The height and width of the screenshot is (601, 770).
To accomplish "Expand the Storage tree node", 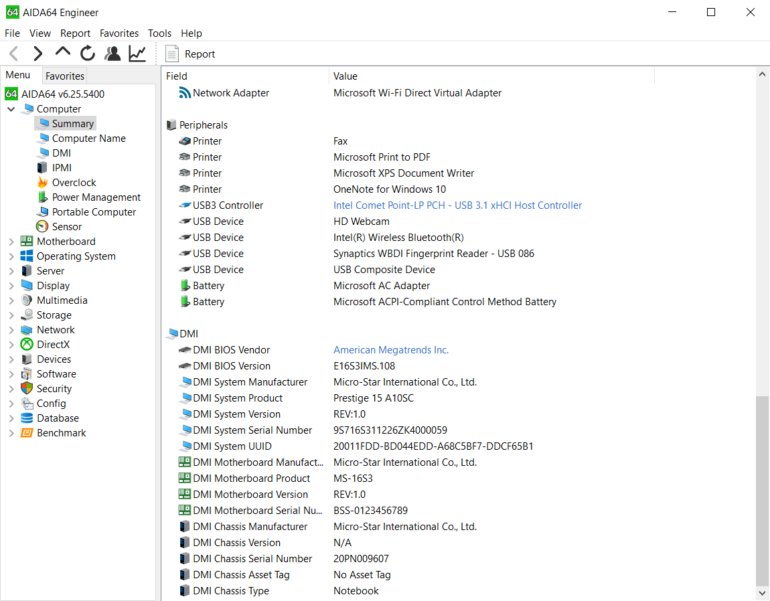I will coord(11,315).
